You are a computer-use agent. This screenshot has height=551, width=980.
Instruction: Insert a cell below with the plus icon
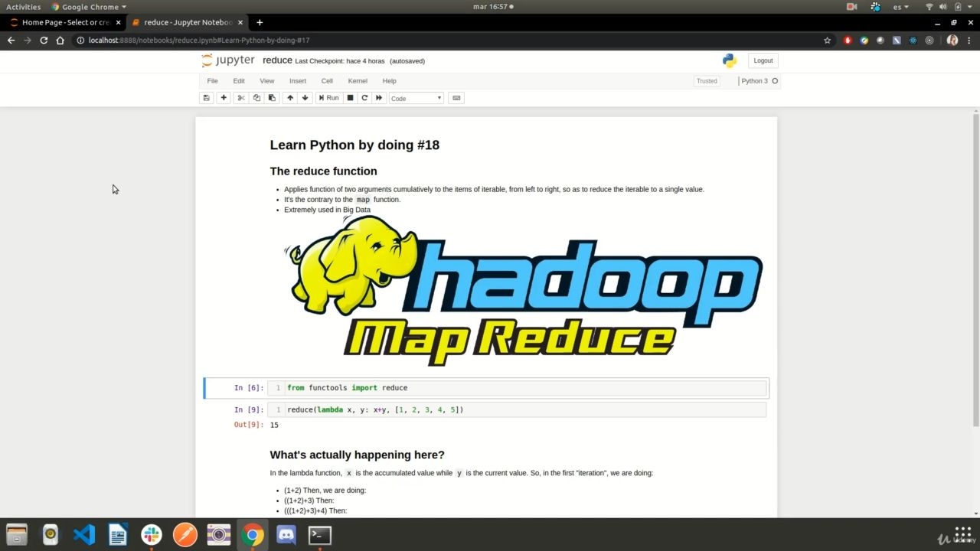(x=224, y=98)
